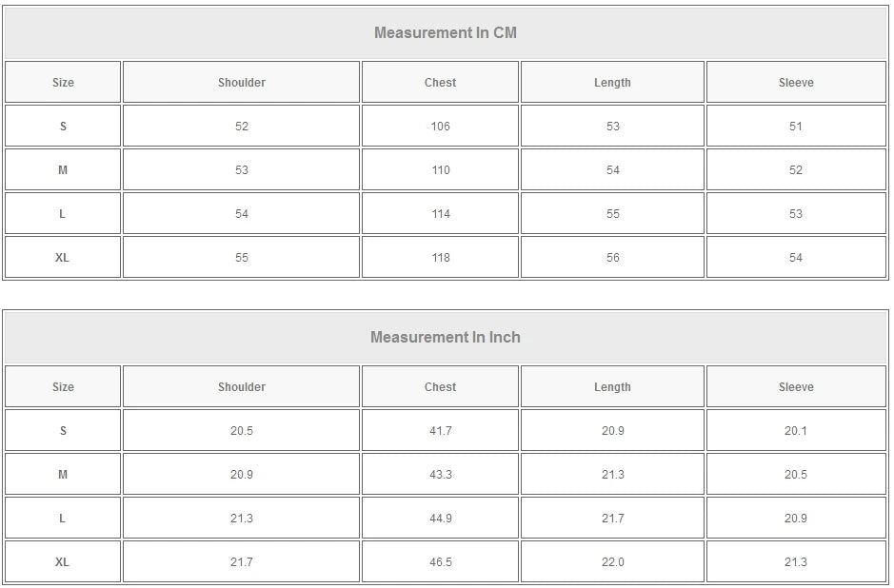Select the Shoulder header in the CM table
894x588 pixels.
pyautogui.click(x=242, y=83)
